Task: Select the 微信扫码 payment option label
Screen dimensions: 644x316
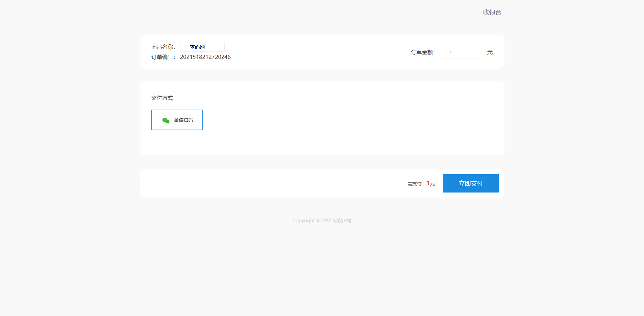Action: 183,120
